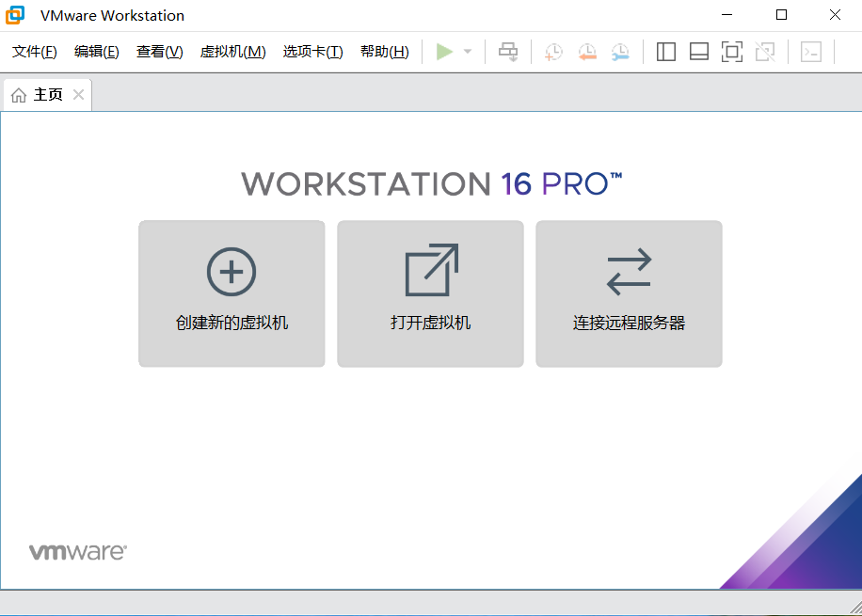The height and width of the screenshot is (616, 862).
Task: Open the snapshot manager wrench icon
Action: pyautogui.click(x=620, y=52)
